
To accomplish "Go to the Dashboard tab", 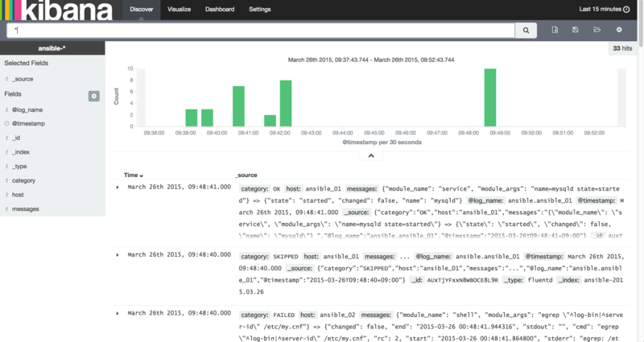I will pyautogui.click(x=220, y=10).
